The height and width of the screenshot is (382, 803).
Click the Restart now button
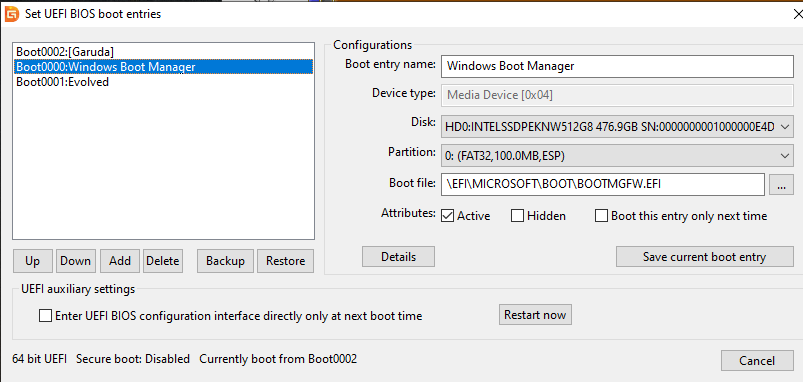coord(535,315)
